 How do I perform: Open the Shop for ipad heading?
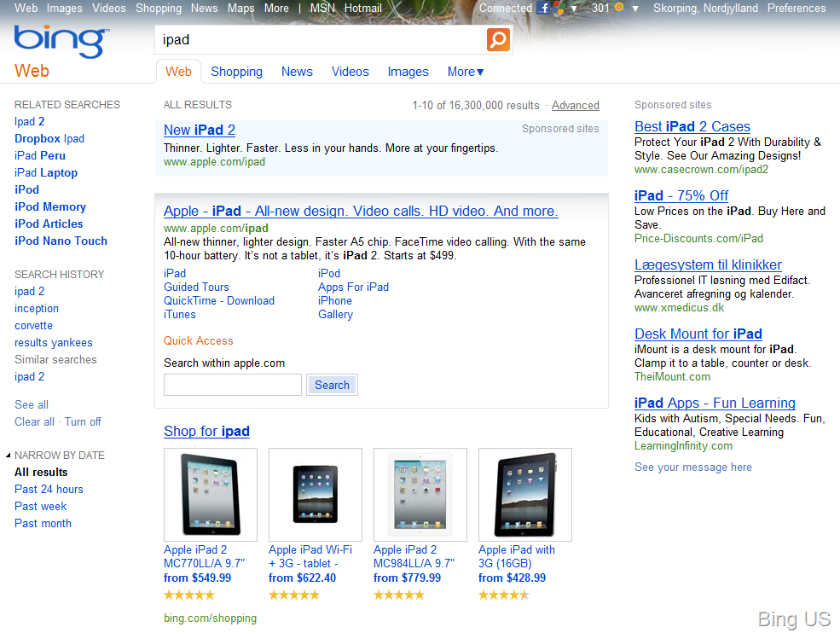[206, 431]
